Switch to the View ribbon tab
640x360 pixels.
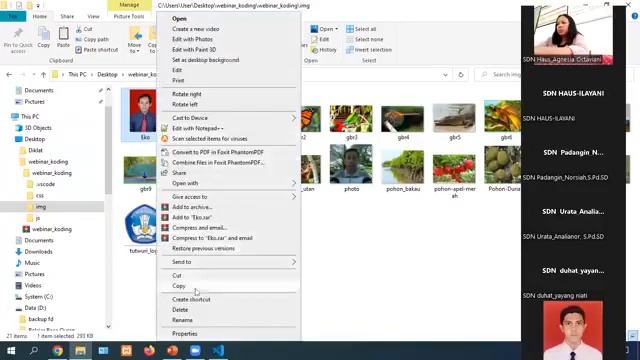pos(93,16)
